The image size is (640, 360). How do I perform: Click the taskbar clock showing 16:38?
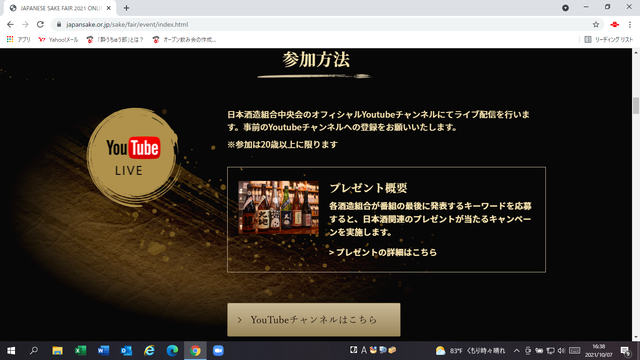coord(598,351)
